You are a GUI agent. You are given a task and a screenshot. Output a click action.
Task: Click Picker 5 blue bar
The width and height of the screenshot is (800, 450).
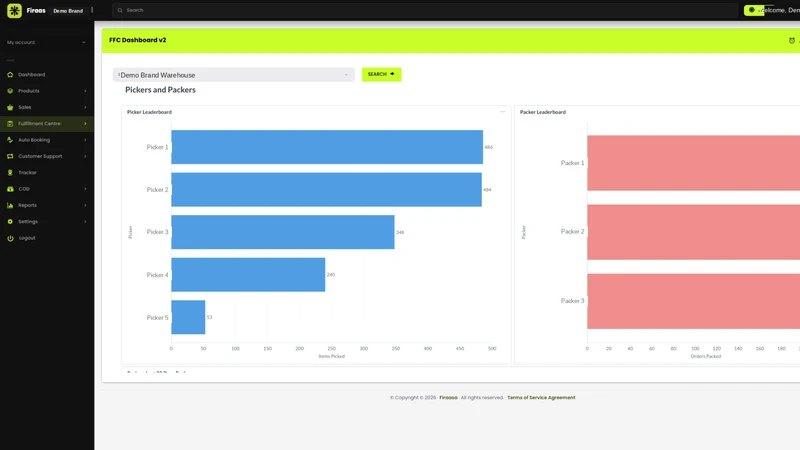pos(188,317)
